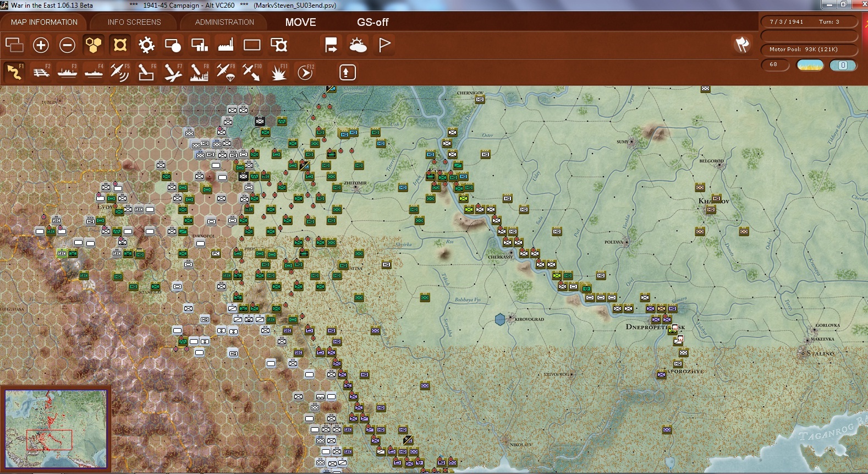
Task: Click the F12 circled arrow icon
Action: 305,72
